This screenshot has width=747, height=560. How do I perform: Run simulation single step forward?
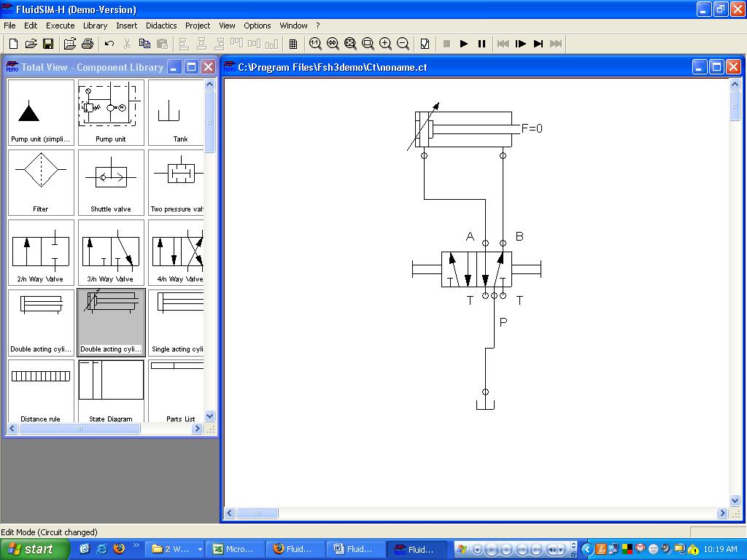(521, 44)
